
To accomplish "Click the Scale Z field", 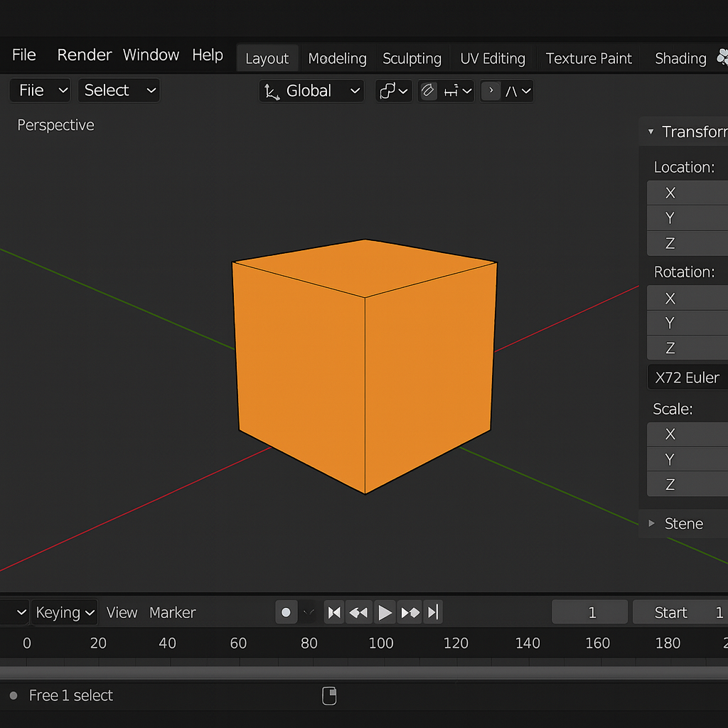I will click(x=687, y=484).
